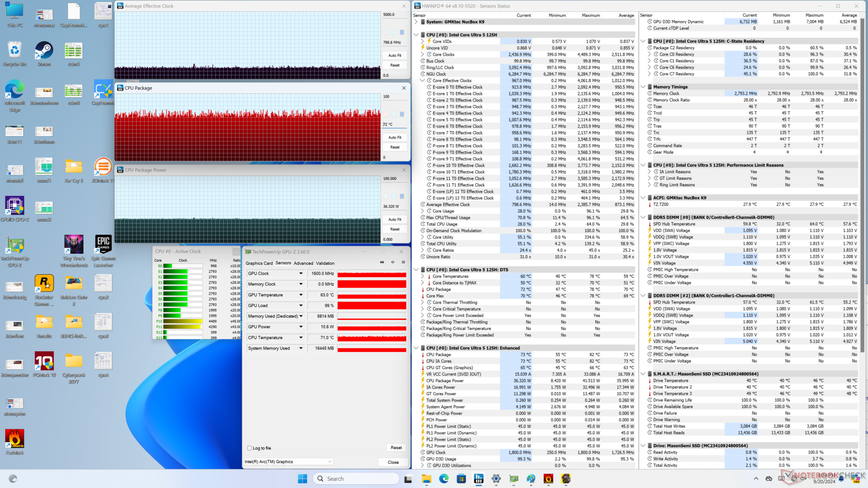
Task: Click GPU-Z screenshot camera icon
Action: [382, 263]
